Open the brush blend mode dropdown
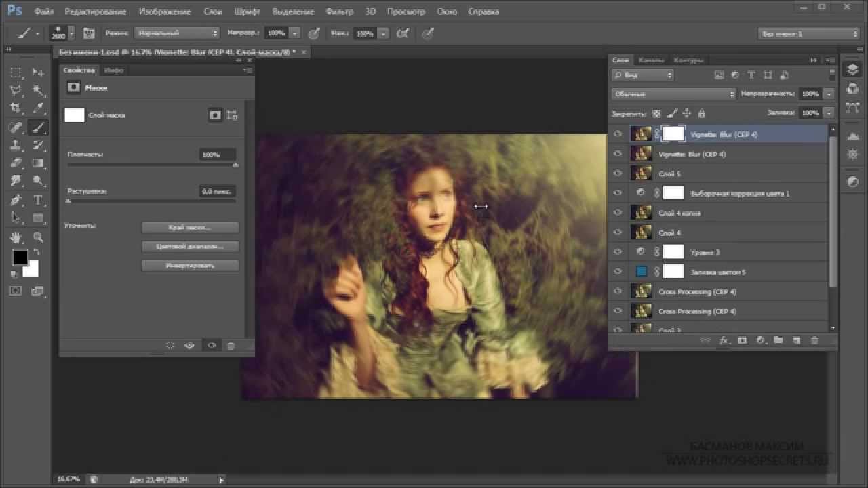Image resolution: width=868 pixels, height=488 pixels. coord(177,33)
